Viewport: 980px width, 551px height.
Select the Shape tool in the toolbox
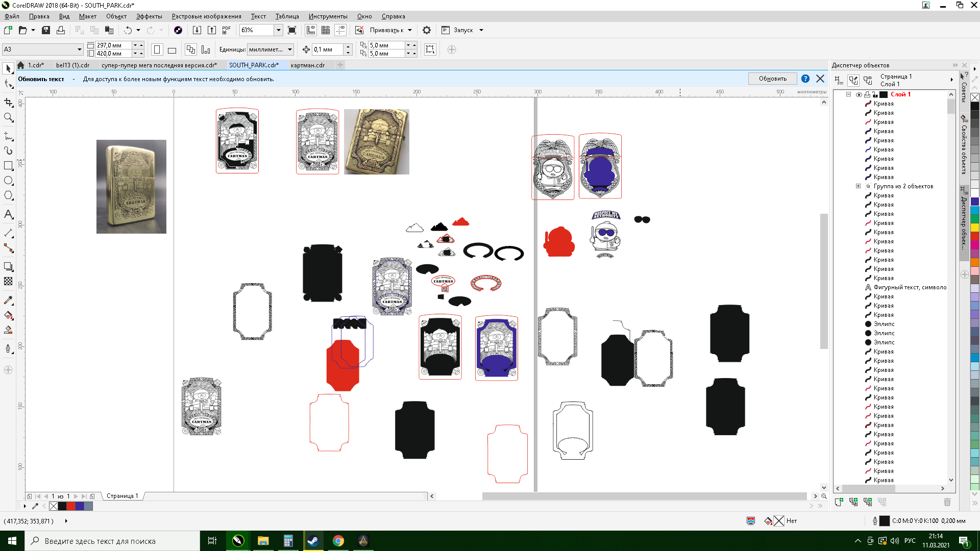(8, 84)
